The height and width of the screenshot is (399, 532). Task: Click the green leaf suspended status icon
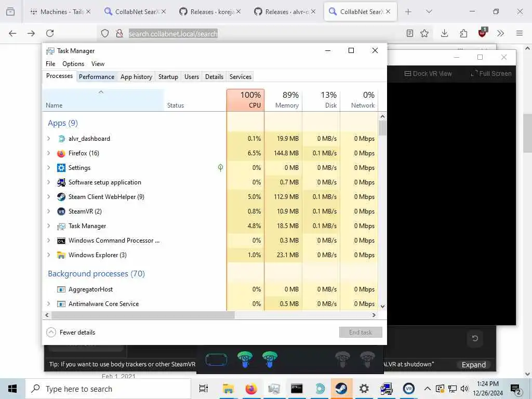click(x=220, y=168)
